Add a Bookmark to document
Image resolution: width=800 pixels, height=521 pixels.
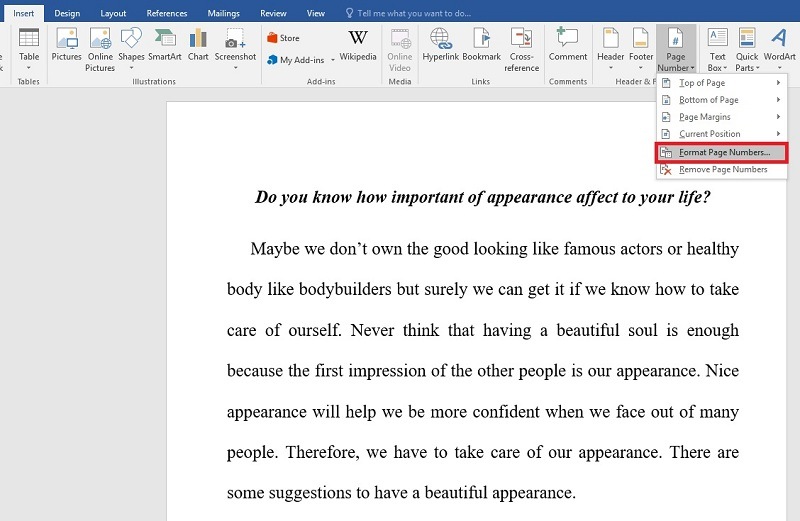pos(481,45)
